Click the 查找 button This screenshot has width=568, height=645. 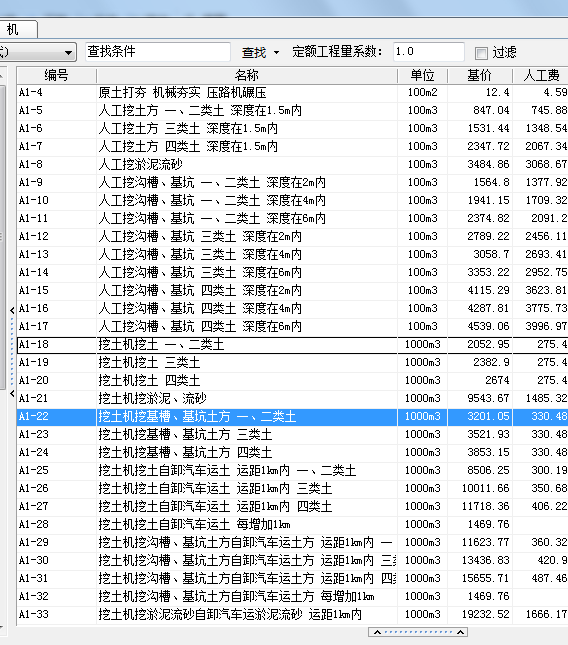[254, 52]
